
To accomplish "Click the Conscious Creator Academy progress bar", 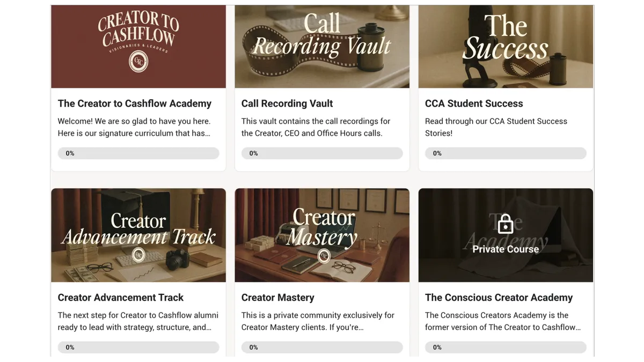I will (x=506, y=348).
